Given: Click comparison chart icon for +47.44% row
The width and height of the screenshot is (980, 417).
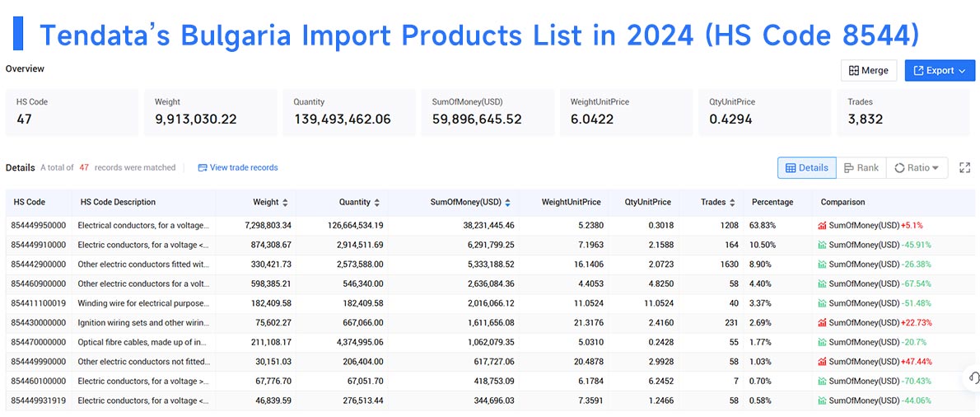Looking at the screenshot, I should coord(822,361).
